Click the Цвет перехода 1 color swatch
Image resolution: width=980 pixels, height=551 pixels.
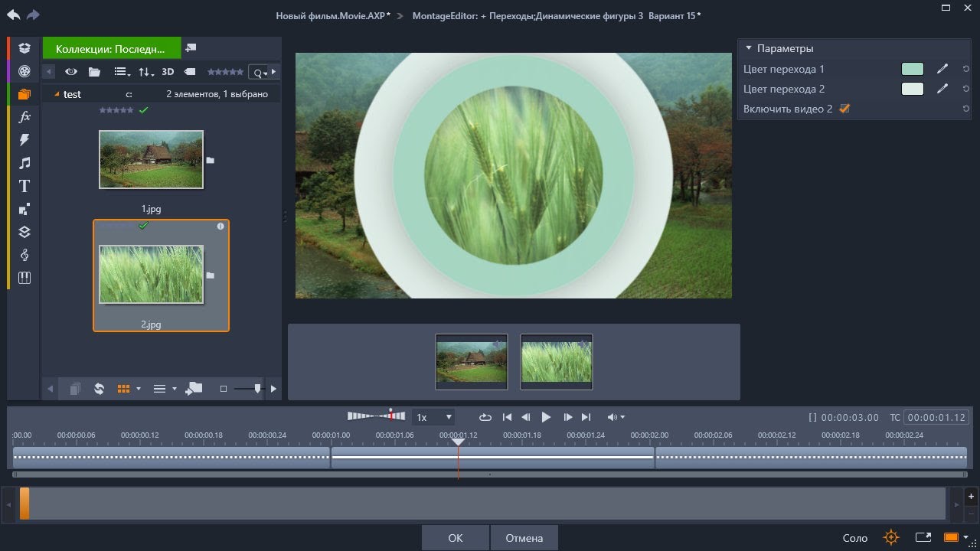[x=913, y=69]
